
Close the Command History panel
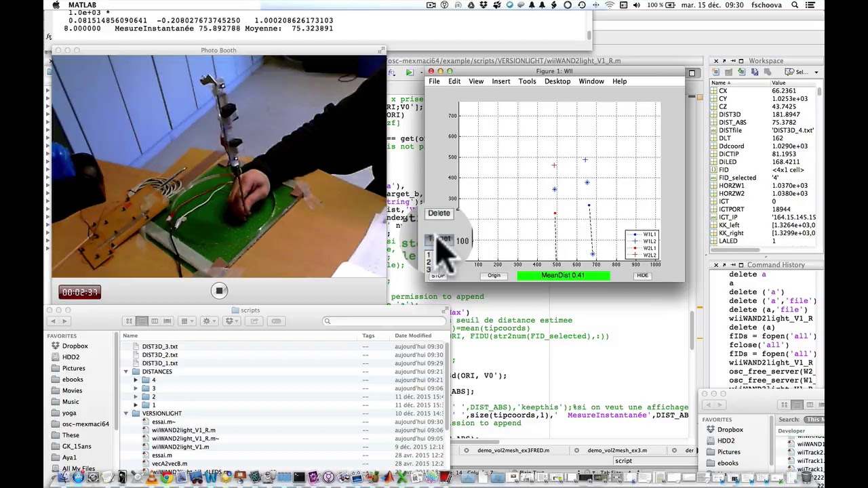coord(715,265)
